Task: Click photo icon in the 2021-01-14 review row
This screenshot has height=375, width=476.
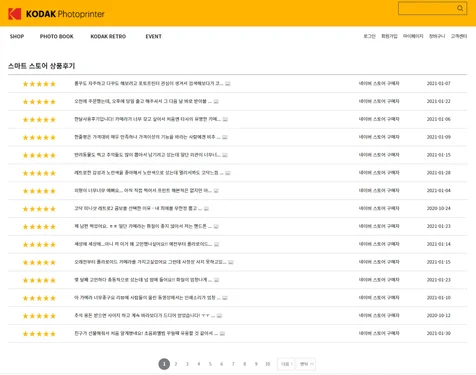Action: tap(216, 244)
